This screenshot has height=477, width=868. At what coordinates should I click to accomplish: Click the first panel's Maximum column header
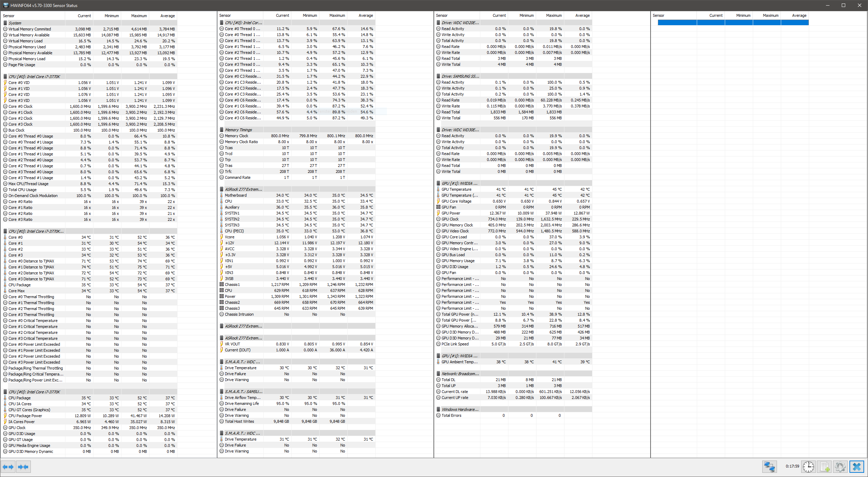(139, 16)
